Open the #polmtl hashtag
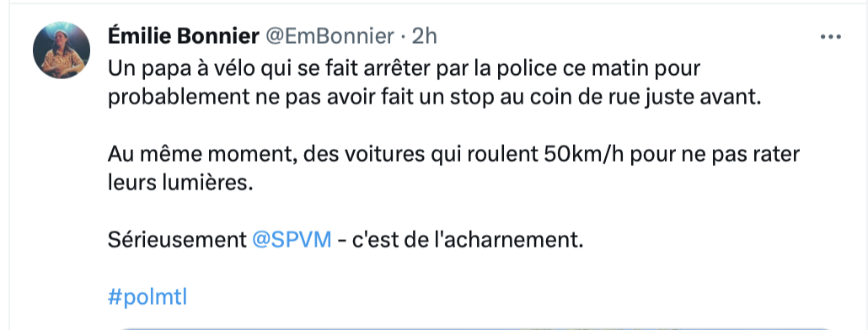The width and height of the screenshot is (868, 330). pos(147,297)
